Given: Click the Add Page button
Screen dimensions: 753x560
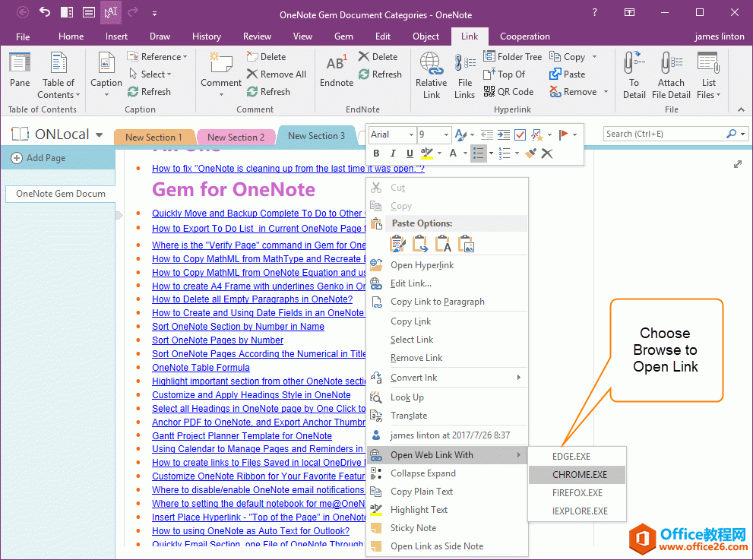Looking at the screenshot, I should coord(39,158).
